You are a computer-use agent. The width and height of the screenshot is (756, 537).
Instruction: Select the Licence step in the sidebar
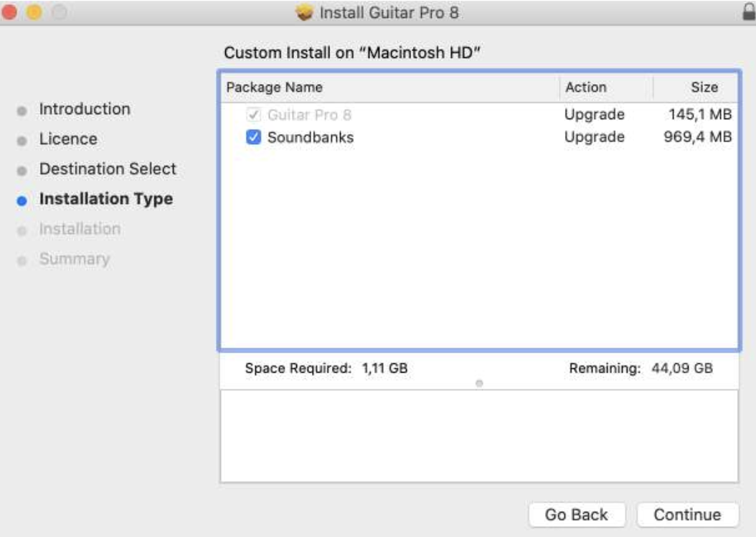coord(68,139)
